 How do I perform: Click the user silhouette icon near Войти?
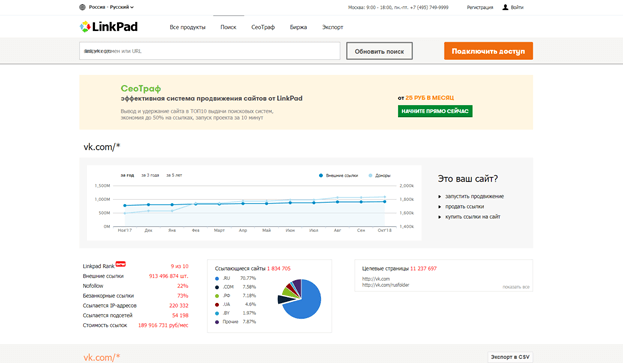505,7
